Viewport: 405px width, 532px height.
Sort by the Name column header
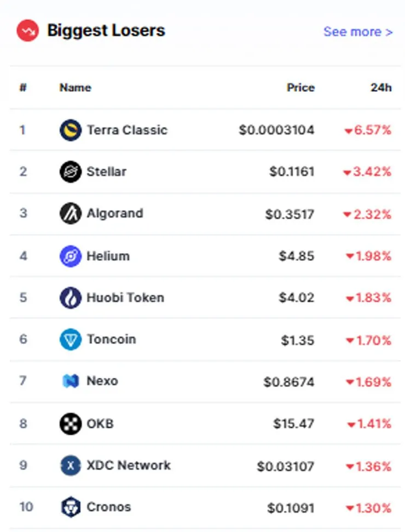[76, 87]
